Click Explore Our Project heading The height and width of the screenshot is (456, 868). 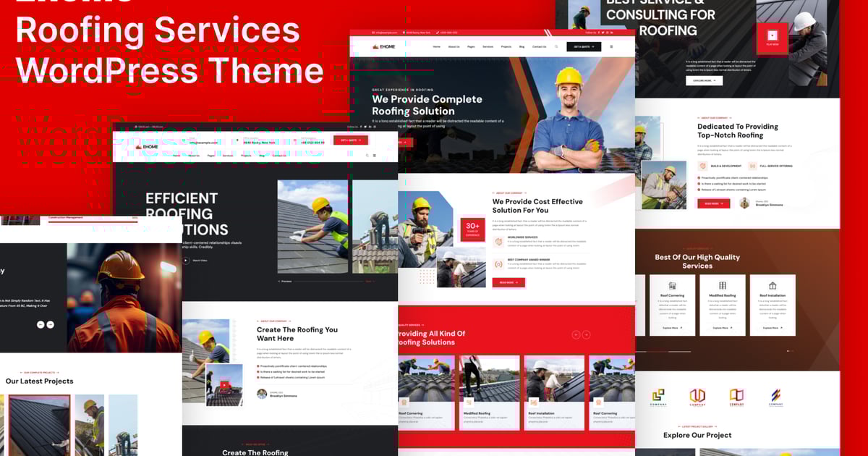click(697, 435)
